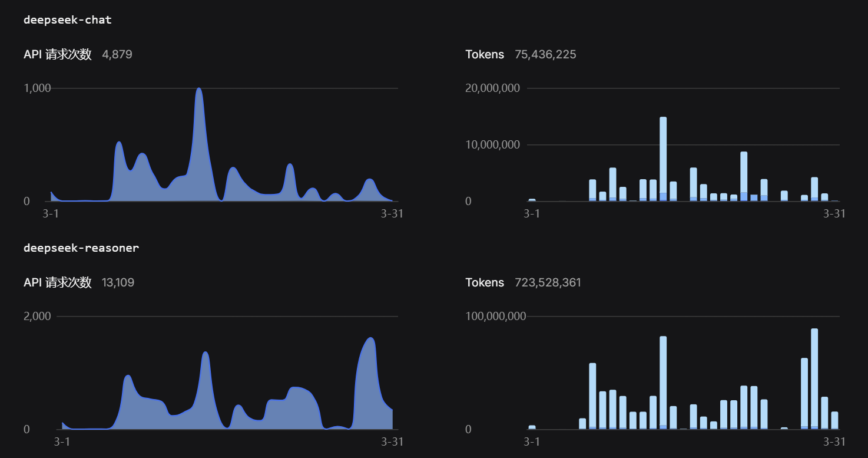Select the 75,436,225 tokens total
Image resolution: width=868 pixels, height=458 pixels.
coord(545,55)
